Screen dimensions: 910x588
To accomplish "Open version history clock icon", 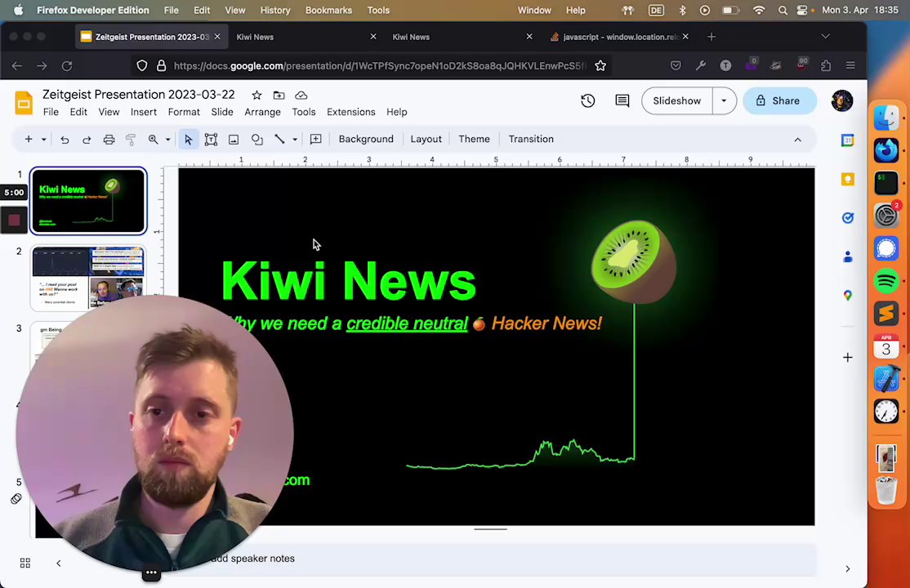I will pyautogui.click(x=587, y=100).
